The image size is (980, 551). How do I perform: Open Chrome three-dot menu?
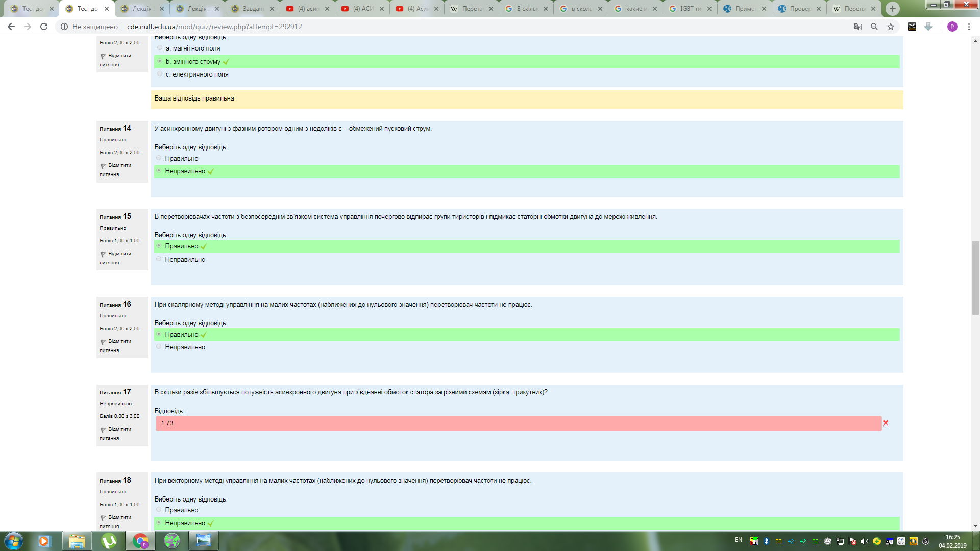click(969, 27)
